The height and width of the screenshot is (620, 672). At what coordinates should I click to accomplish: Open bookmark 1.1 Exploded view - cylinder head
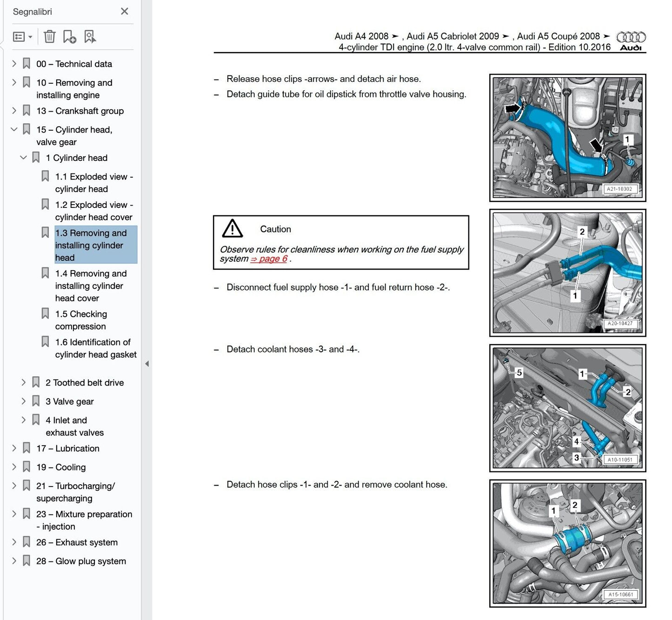coord(93,183)
